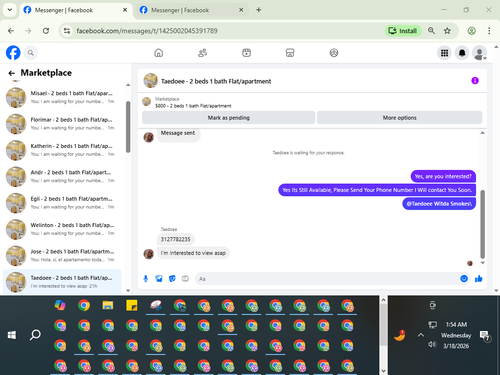Click the More options button

[399, 118]
